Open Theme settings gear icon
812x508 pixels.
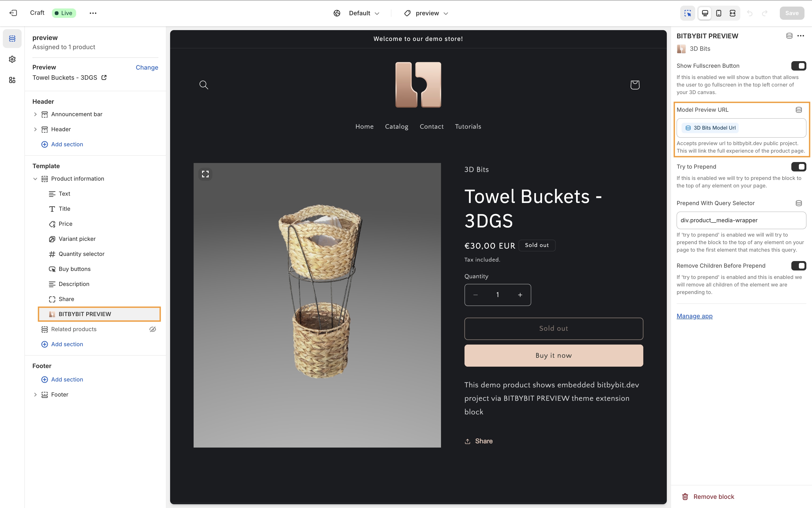12,59
